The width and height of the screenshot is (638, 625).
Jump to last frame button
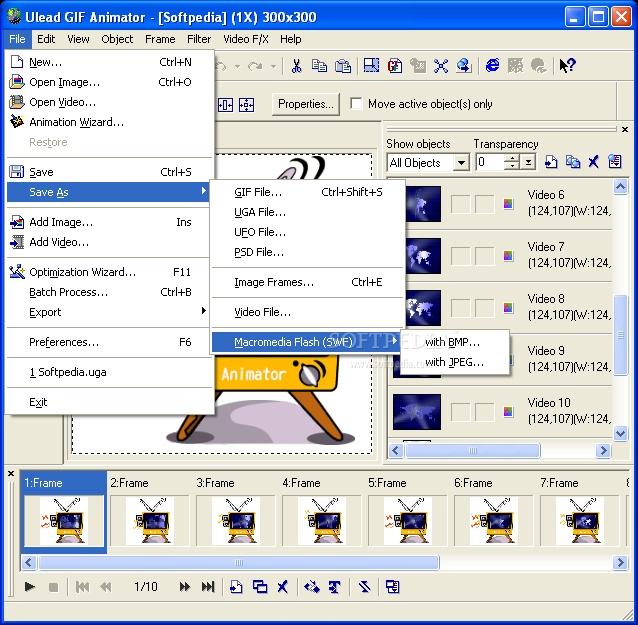[x=208, y=587]
